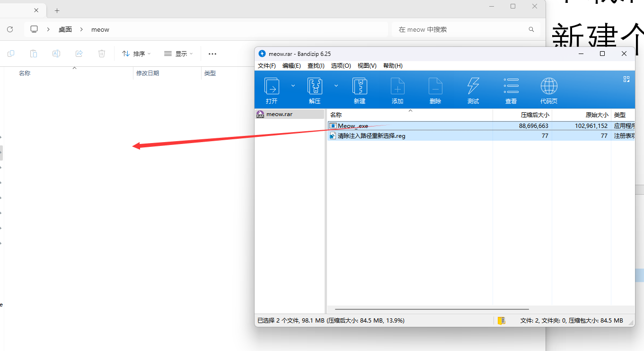Click the Bandizip title bar logo icon
644x351 pixels.
tap(262, 54)
